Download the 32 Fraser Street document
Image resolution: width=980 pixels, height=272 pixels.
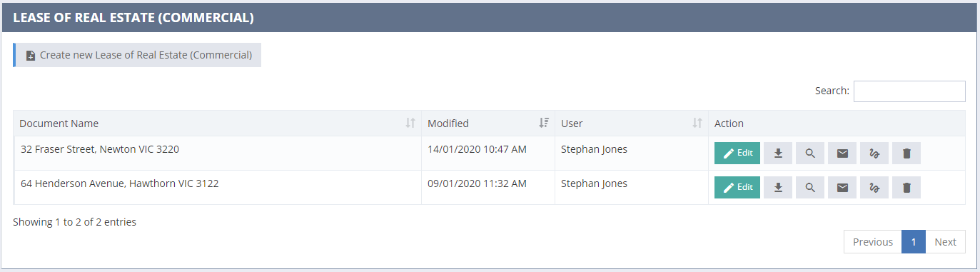[x=778, y=153]
